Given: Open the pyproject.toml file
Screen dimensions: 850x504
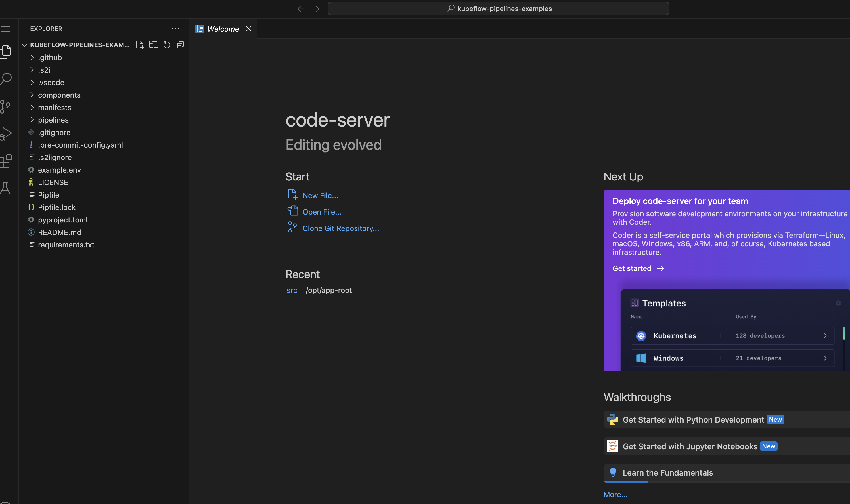Looking at the screenshot, I should coord(63,220).
